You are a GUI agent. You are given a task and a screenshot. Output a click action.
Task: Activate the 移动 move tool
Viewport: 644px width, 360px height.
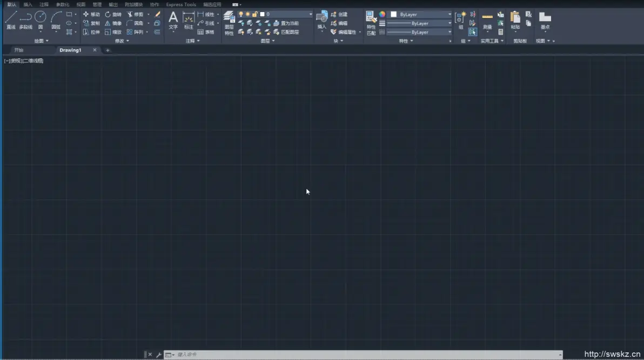pos(91,15)
